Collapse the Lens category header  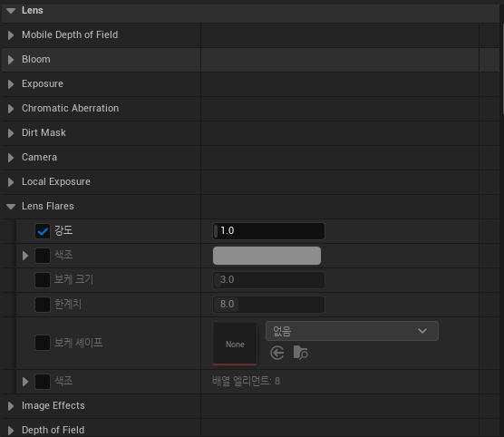click(x=11, y=11)
